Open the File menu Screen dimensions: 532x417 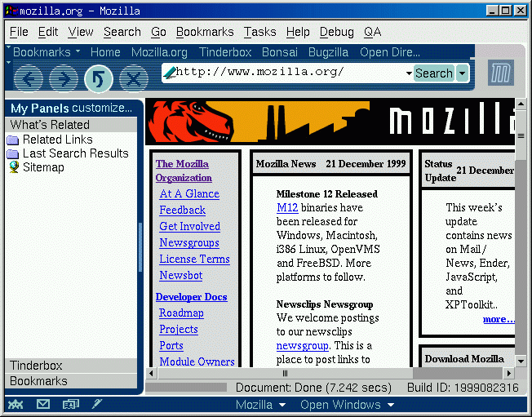point(19,32)
